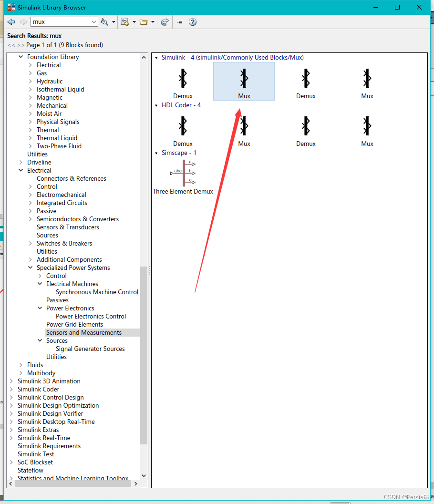Click the tree panel vertical scrollbar thumb
The width and height of the screenshot is (434, 504).
(x=144, y=355)
